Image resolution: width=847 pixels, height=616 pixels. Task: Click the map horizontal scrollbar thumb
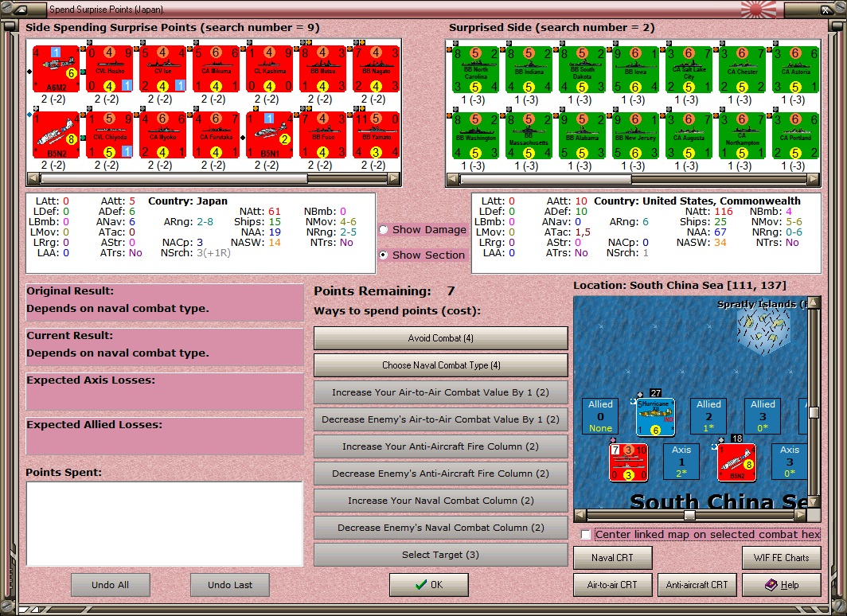point(689,515)
